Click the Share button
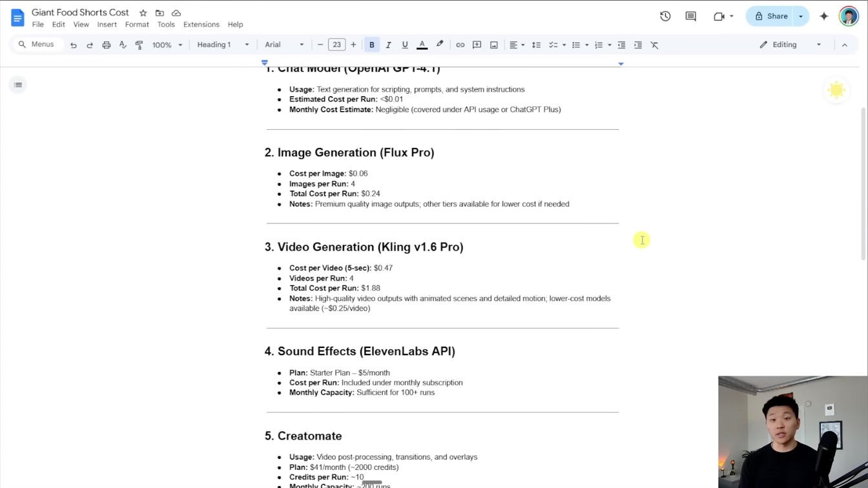Viewport: 868px width, 488px height. (x=770, y=16)
